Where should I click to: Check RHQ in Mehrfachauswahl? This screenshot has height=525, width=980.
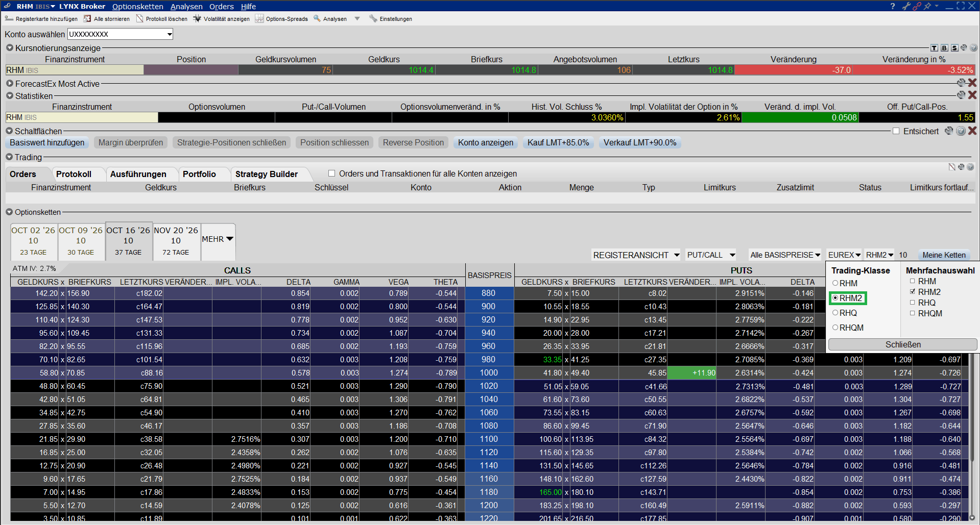coord(912,303)
